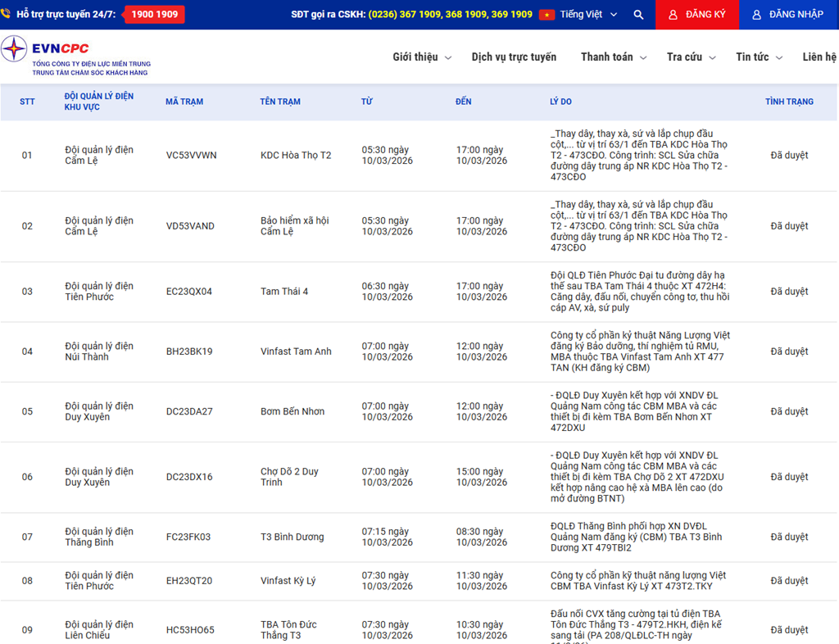Image resolution: width=839 pixels, height=644 pixels.
Task: Select station code DC23DA27 cell
Action: 189,411
